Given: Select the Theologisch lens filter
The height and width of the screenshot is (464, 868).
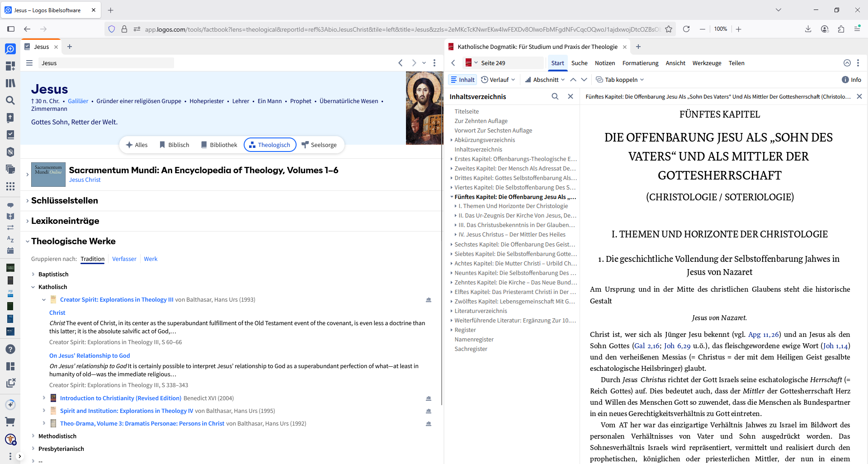Looking at the screenshot, I should pyautogui.click(x=270, y=145).
